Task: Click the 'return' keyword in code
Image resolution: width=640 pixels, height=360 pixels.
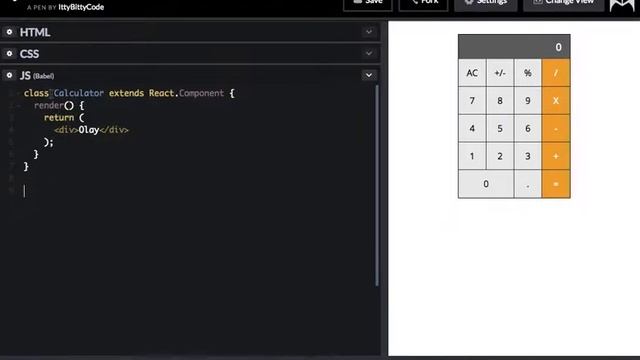Action: point(59,118)
